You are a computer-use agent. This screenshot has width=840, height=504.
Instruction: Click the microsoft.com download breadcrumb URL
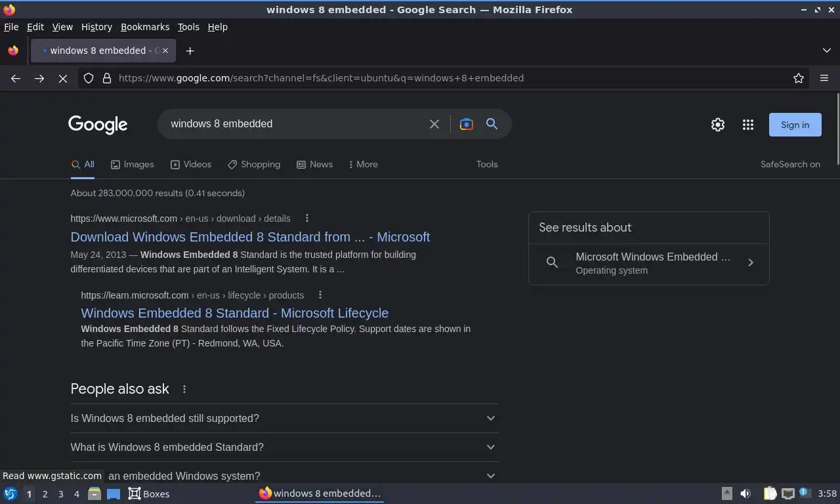(x=180, y=219)
